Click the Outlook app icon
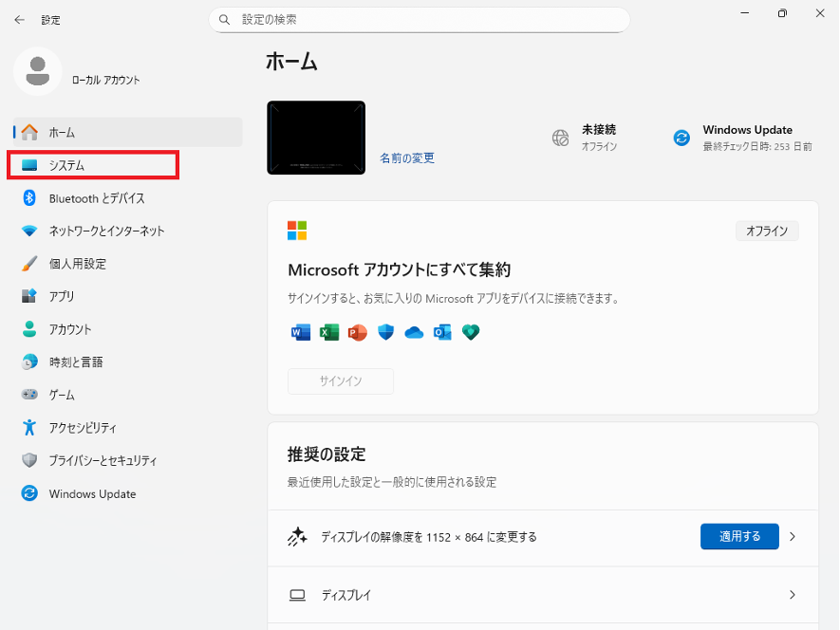 pos(442,333)
